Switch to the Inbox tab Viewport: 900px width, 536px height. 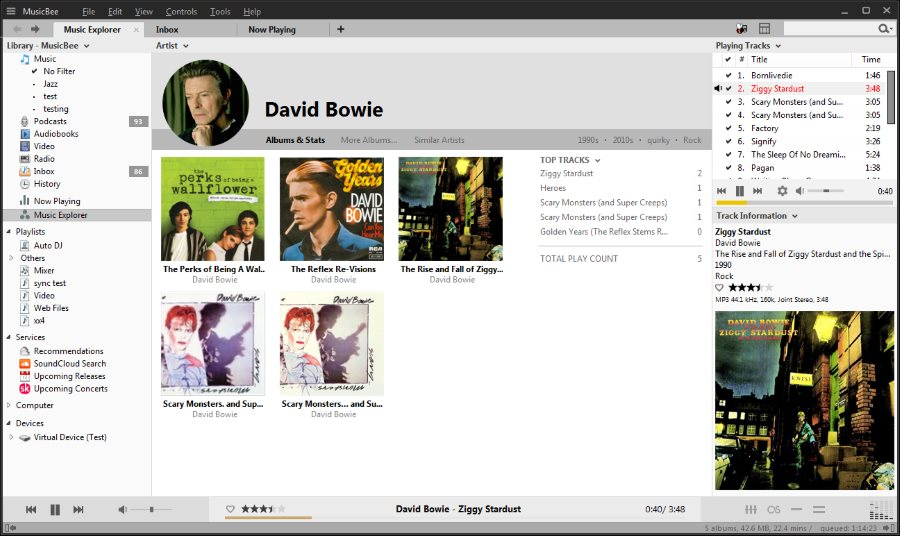point(167,29)
